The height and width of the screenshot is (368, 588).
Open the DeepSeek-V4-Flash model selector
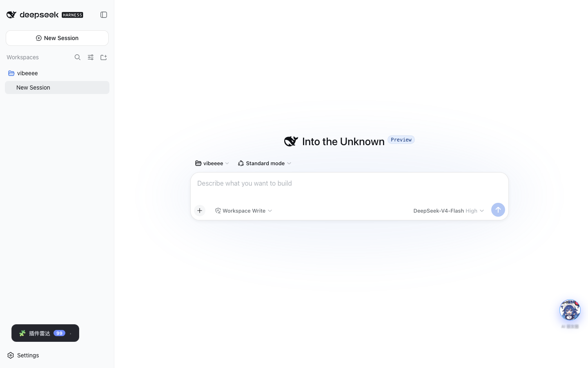click(448, 211)
